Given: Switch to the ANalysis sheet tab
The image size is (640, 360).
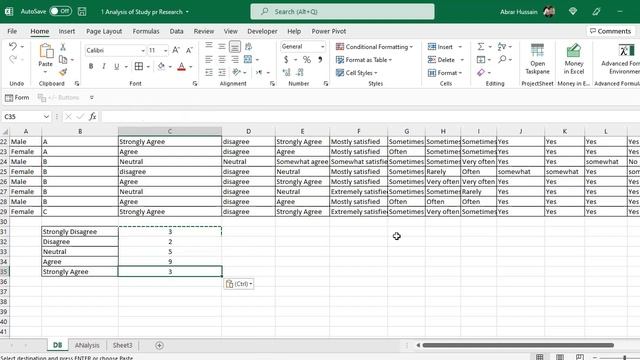Looking at the screenshot, I should click(x=87, y=345).
